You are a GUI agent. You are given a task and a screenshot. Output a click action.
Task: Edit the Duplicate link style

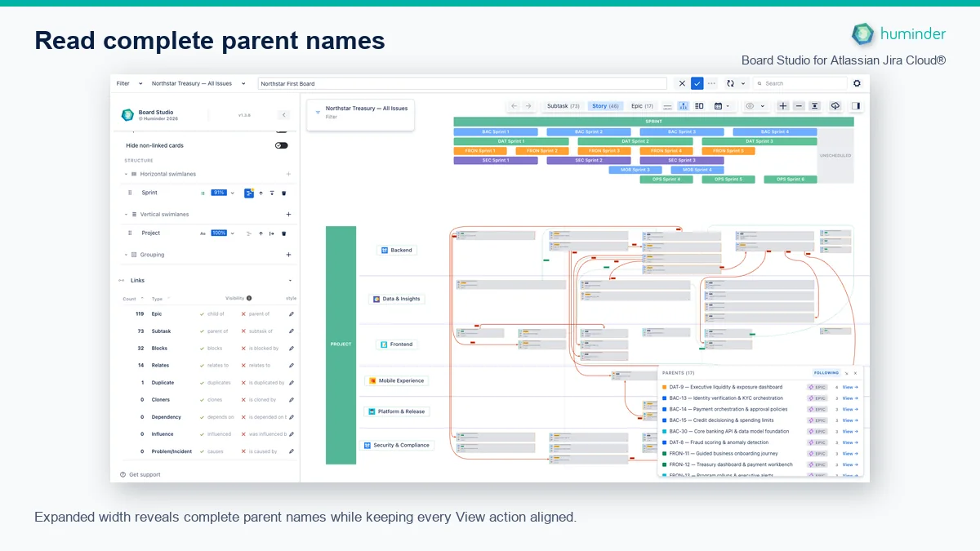pos(292,383)
